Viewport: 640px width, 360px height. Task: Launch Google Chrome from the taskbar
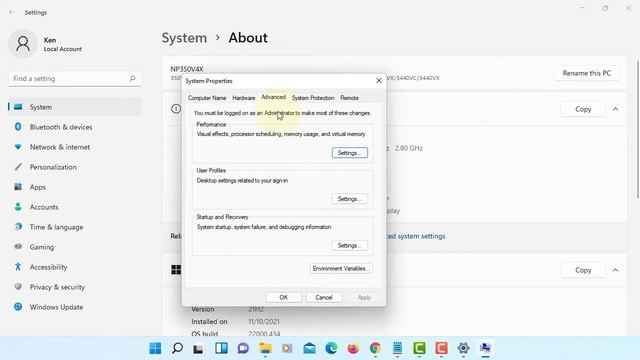[x=375, y=348]
